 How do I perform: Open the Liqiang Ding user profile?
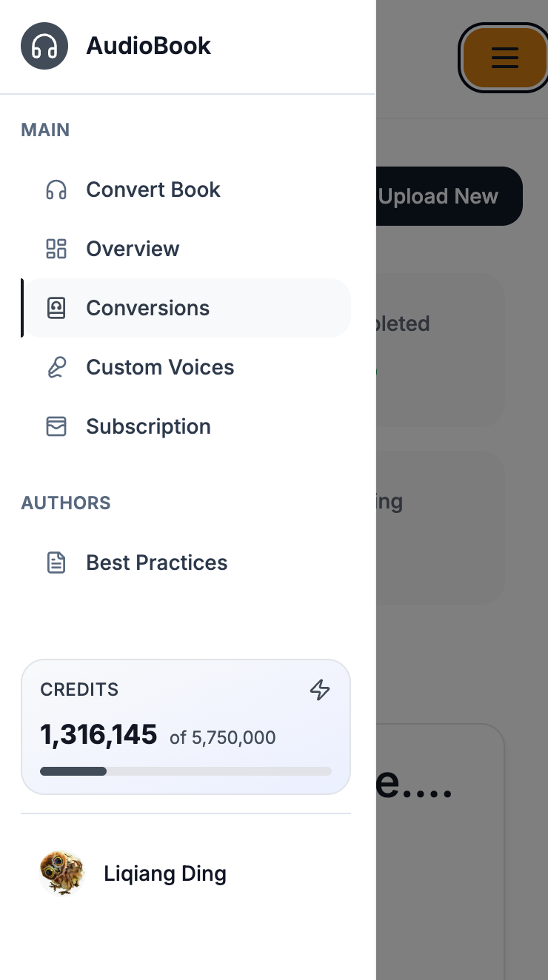165,873
